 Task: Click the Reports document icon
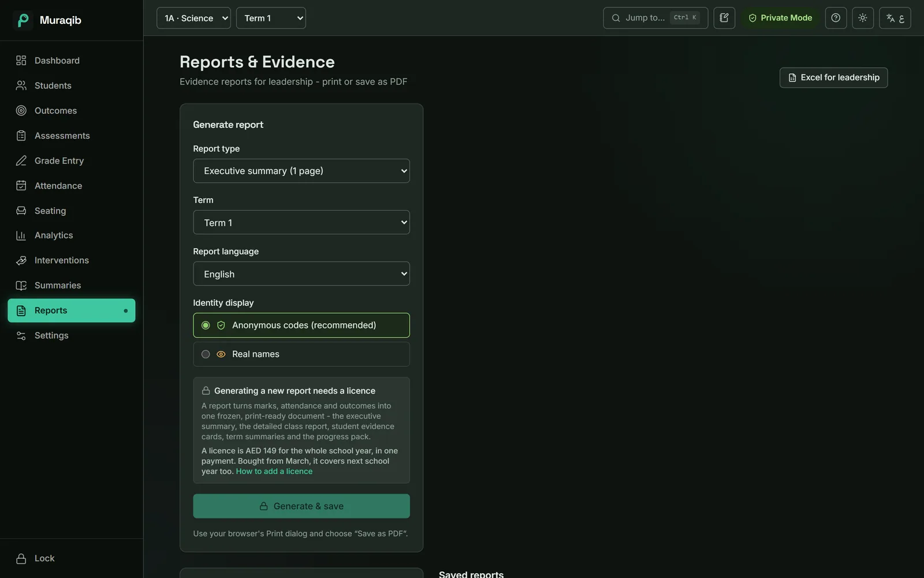pos(21,310)
